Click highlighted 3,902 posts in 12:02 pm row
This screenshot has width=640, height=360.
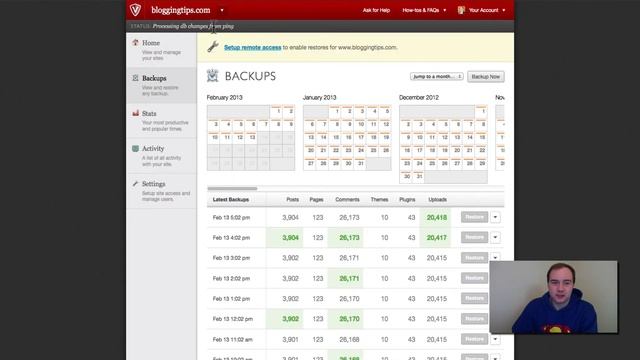tap(290, 319)
